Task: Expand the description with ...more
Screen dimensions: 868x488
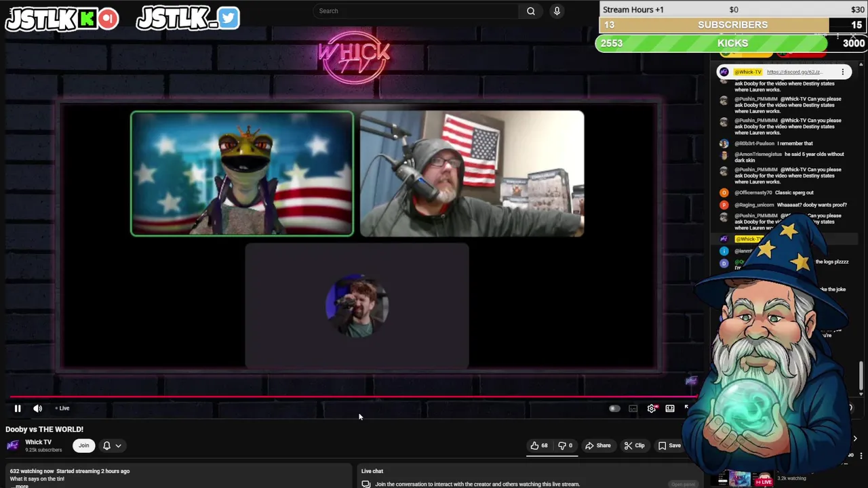Action: click(x=22, y=486)
